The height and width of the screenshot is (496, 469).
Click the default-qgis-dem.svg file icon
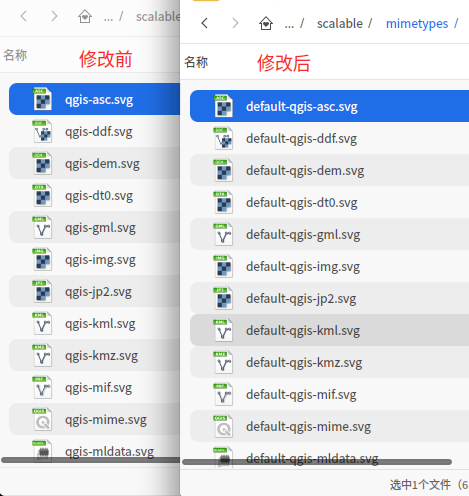223,170
